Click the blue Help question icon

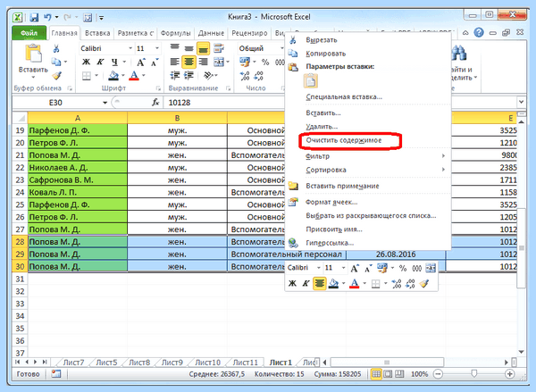click(479, 32)
